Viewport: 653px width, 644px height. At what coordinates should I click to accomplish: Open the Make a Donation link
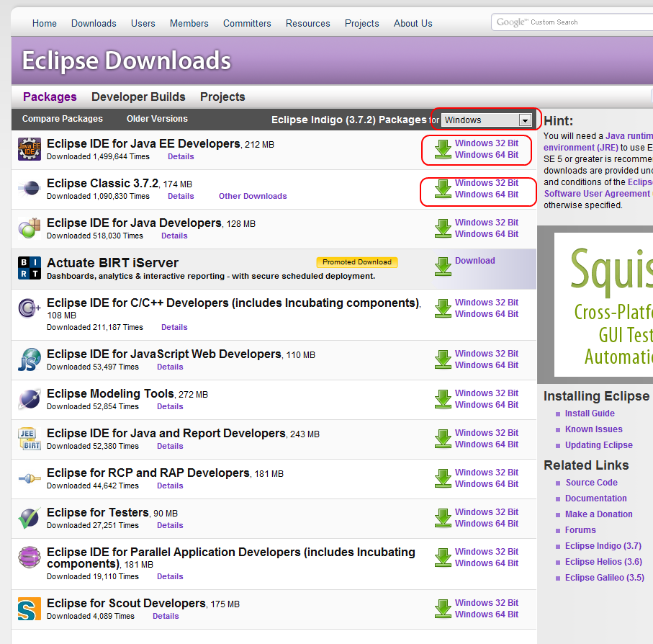[598, 514]
